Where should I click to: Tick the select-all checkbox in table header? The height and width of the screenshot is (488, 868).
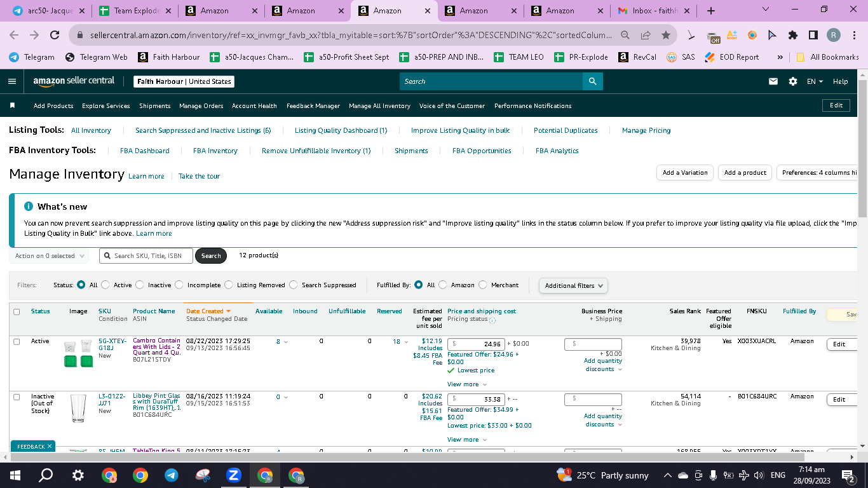pos(17,311)
